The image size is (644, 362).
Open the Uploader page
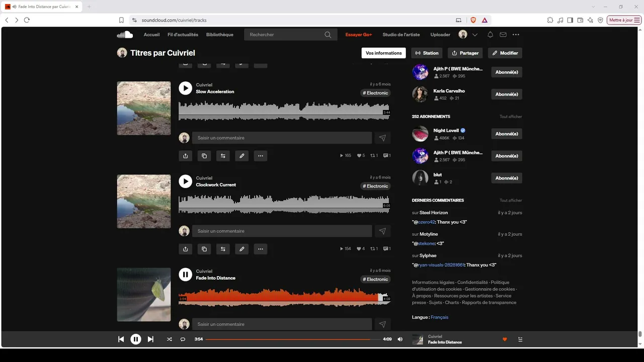(440, 35)
